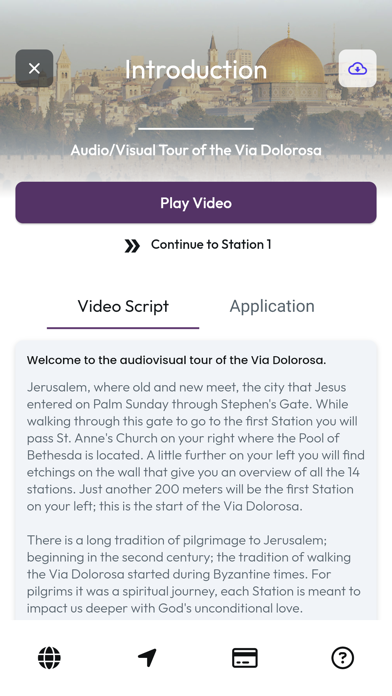Tap the cloud download icon
The image size is (392, 696).
(357, 68)
